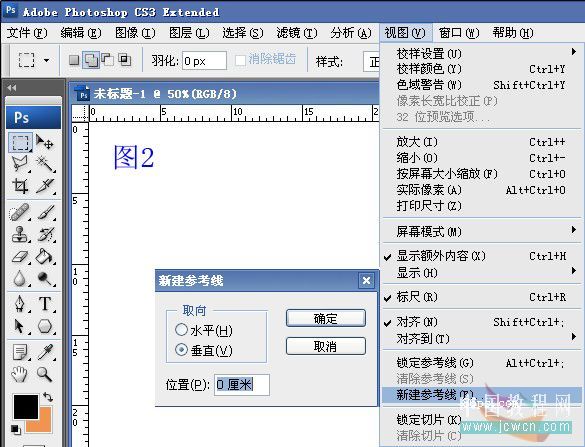Select the Paint Bucket tool
Viewport: 585px width, 447px height.
45,257
